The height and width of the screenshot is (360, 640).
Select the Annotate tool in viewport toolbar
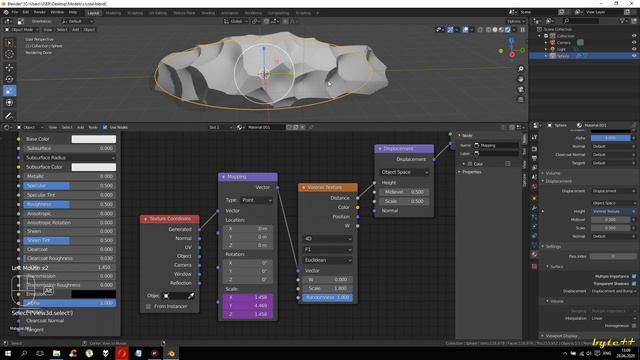coord(9,116)
